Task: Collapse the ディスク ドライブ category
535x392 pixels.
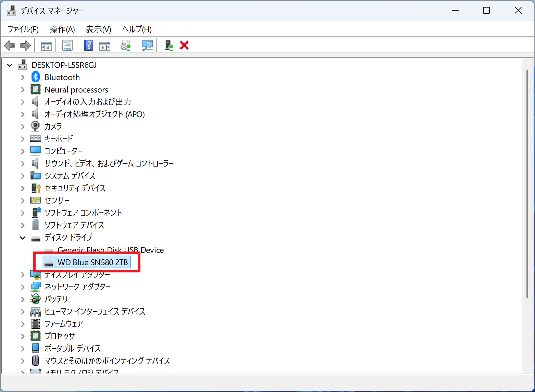Action: coord(23,238)
